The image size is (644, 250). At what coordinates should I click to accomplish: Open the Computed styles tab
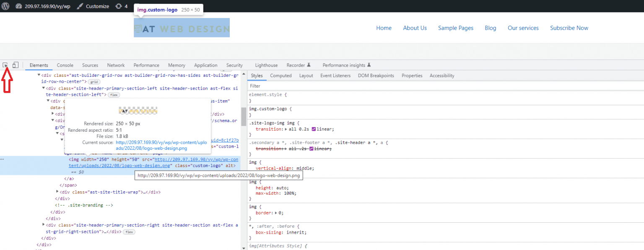tap(280, 76)
